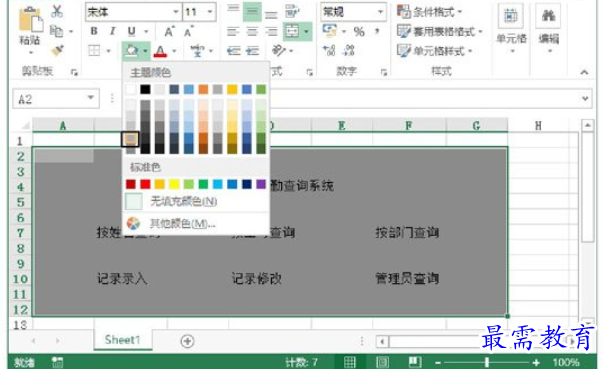Expand the formula bar
The image size is (603, 369).
(x=585, y=98)
